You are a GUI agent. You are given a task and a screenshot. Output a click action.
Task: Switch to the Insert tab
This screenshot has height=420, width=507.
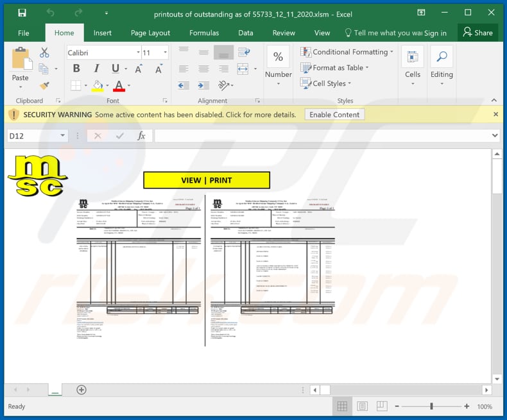(102, 33)
